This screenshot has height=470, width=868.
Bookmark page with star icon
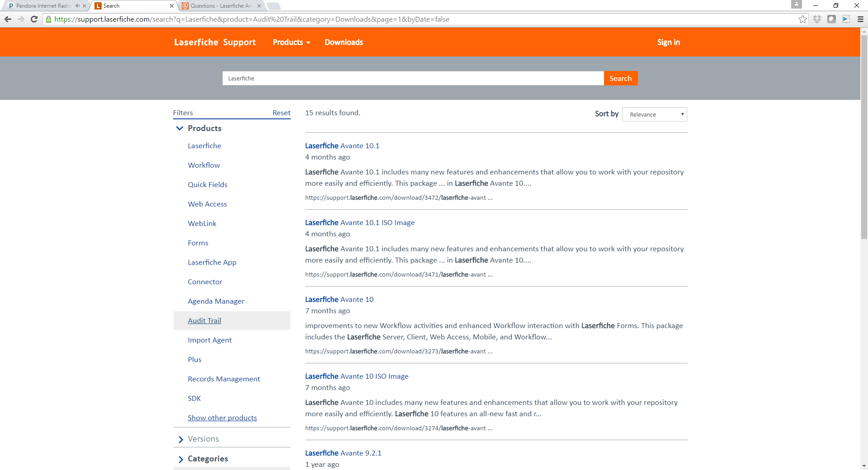(x=802, y=19)
